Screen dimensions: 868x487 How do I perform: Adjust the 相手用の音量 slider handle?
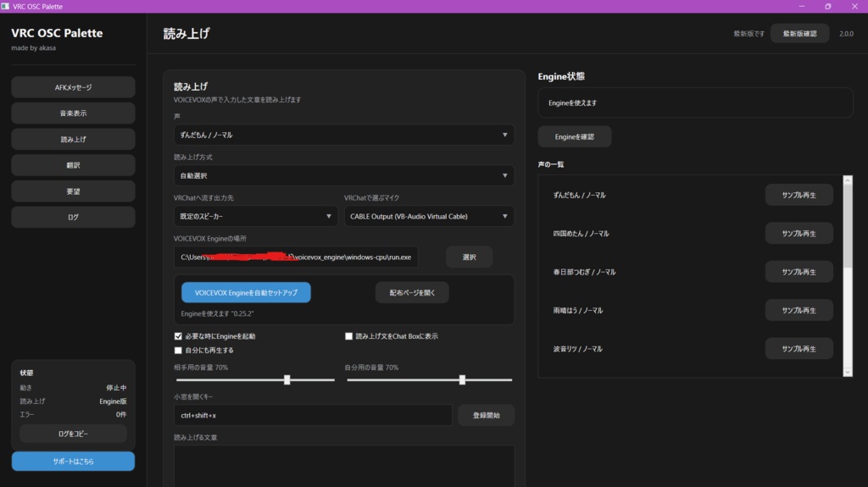(287, 379)
